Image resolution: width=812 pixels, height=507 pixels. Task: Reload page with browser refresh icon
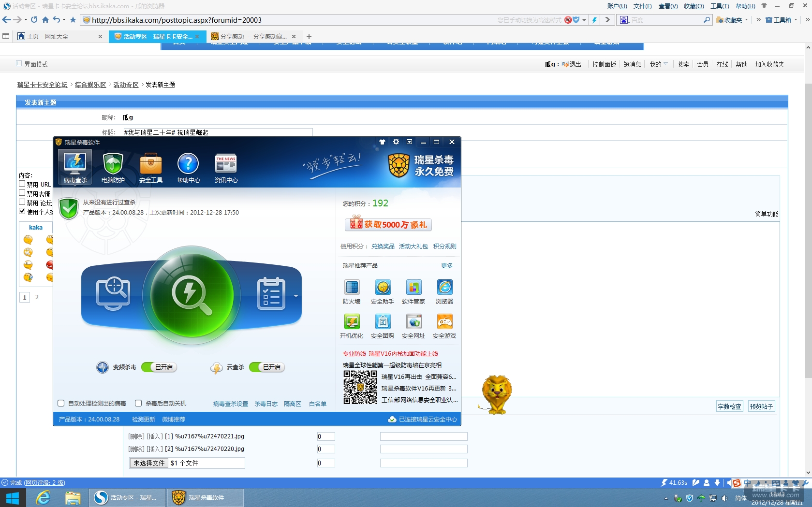(x=34, y=20)
